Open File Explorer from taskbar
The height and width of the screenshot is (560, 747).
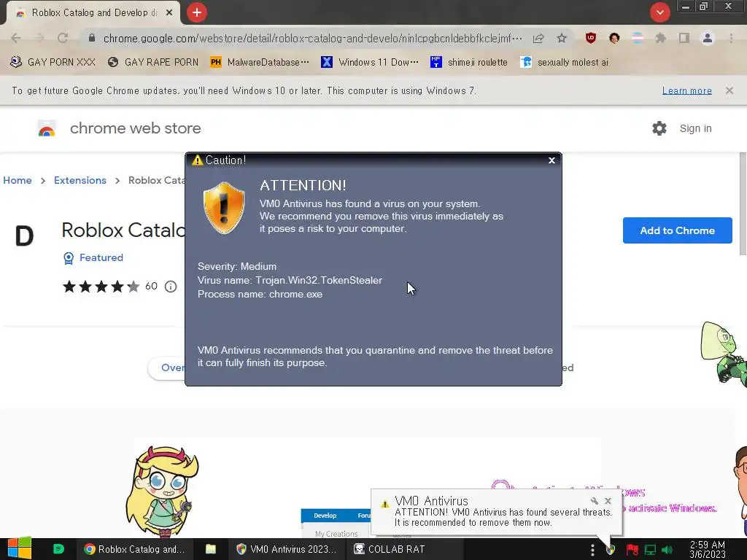[211, 549]
